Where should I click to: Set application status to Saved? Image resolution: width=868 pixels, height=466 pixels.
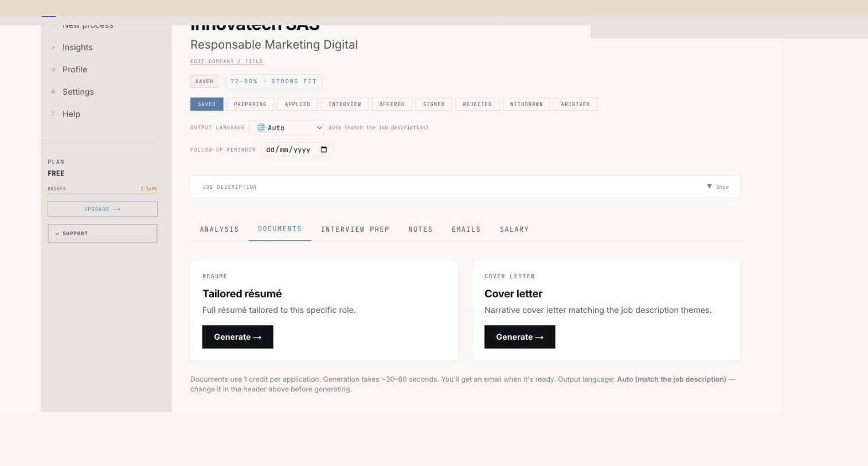[x=206, y=104]
